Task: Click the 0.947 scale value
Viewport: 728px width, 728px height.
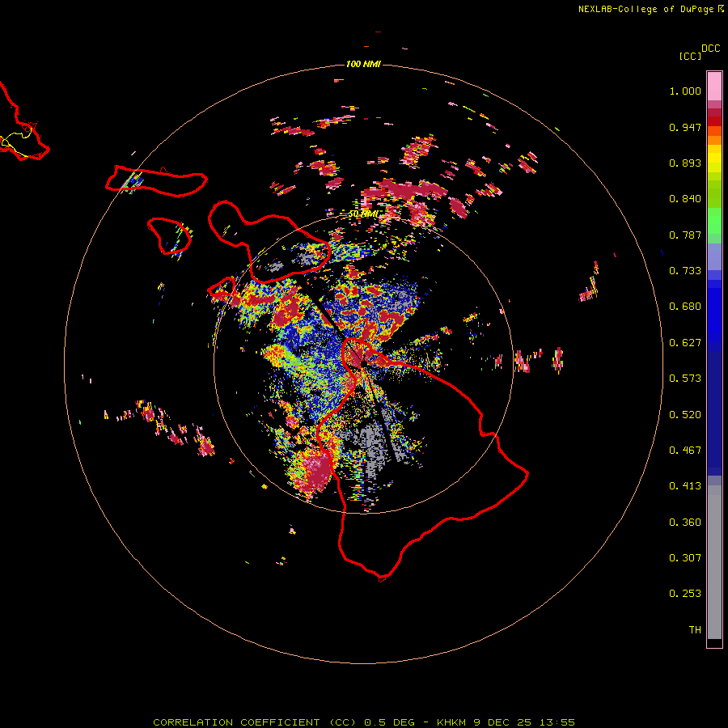Action: pyautogui.click(x=685, y=127)
